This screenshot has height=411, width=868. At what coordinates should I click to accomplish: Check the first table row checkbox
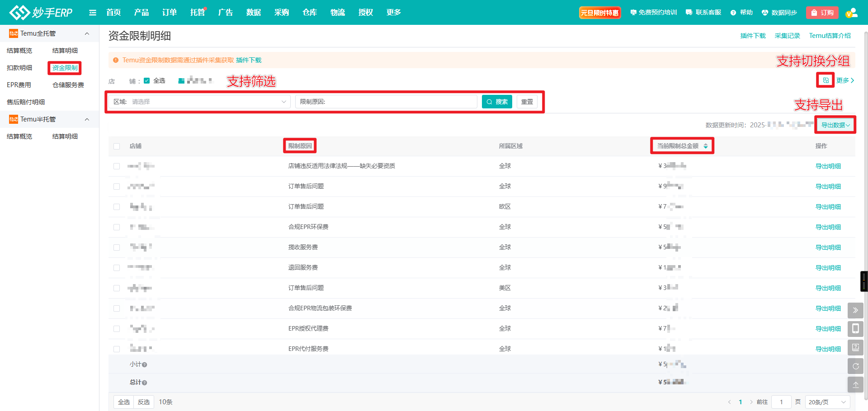(117, 166)
